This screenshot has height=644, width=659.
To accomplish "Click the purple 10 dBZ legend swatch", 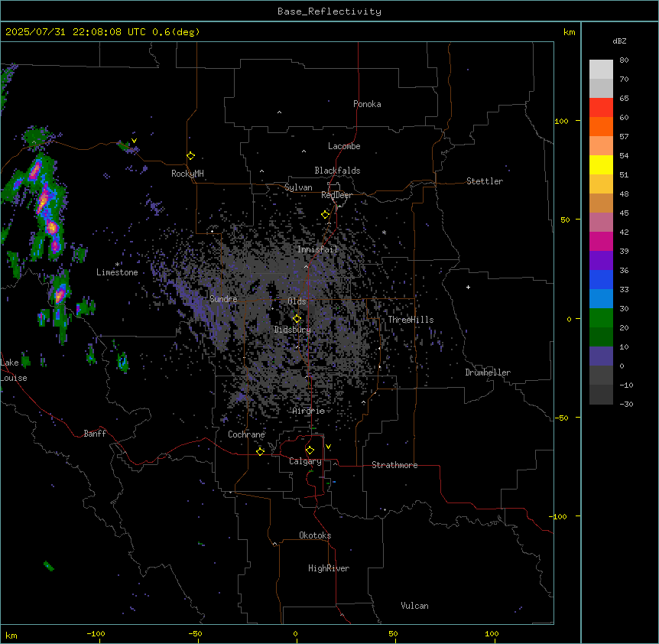I will [601, 356].
